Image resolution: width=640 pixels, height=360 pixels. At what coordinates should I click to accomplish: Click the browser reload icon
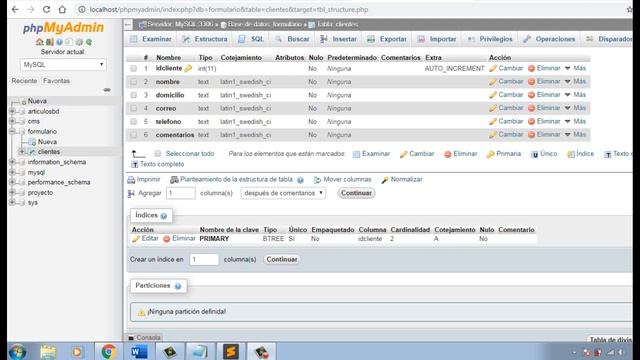[46, 9]
